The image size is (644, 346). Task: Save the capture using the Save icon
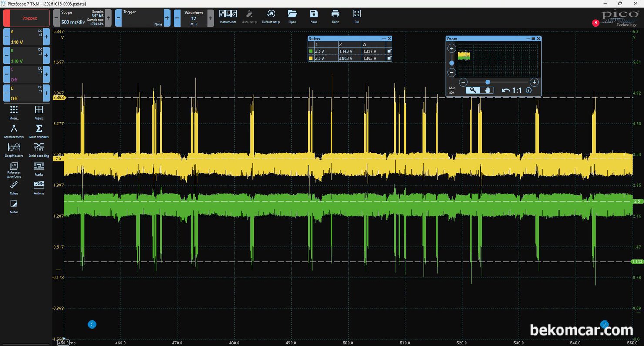314,17
